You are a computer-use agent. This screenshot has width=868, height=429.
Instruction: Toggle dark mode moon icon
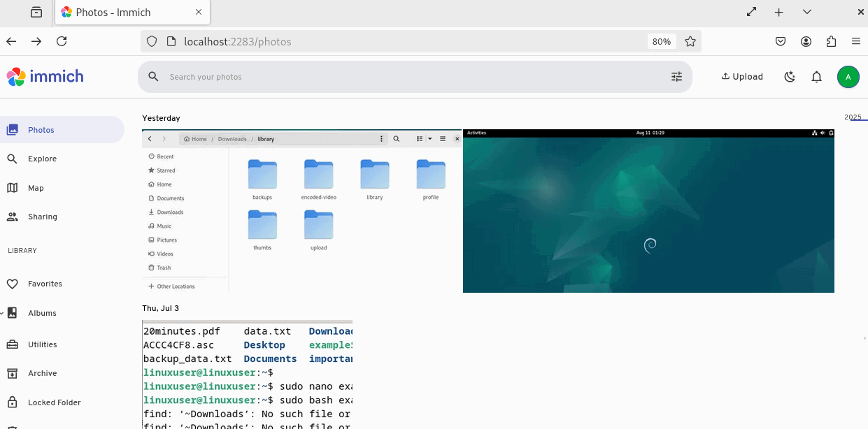tap(790, 77)
